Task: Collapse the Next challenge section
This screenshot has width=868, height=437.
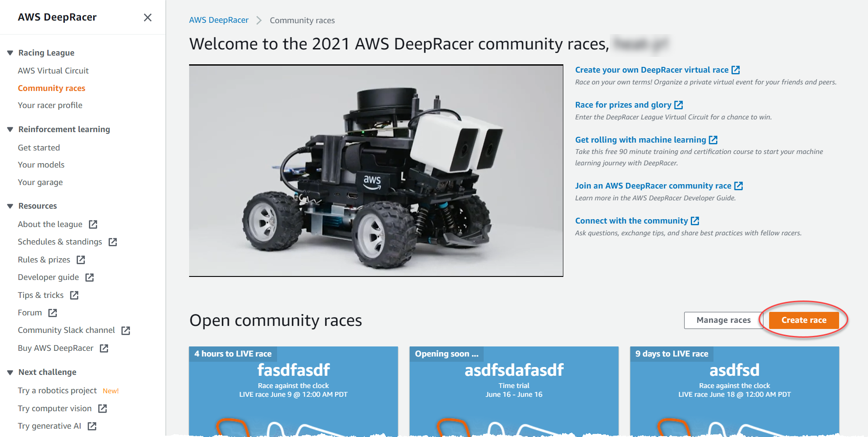Action: coord(10,371)
